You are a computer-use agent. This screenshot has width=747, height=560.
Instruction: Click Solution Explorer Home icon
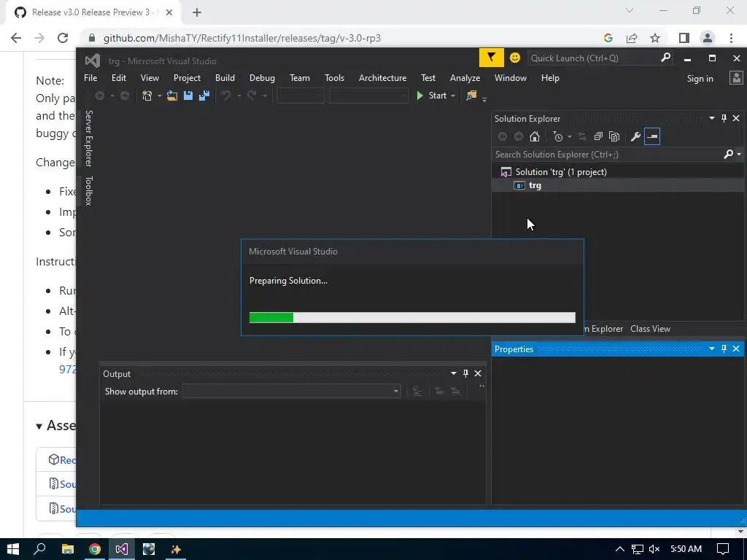tap(535, 136)
